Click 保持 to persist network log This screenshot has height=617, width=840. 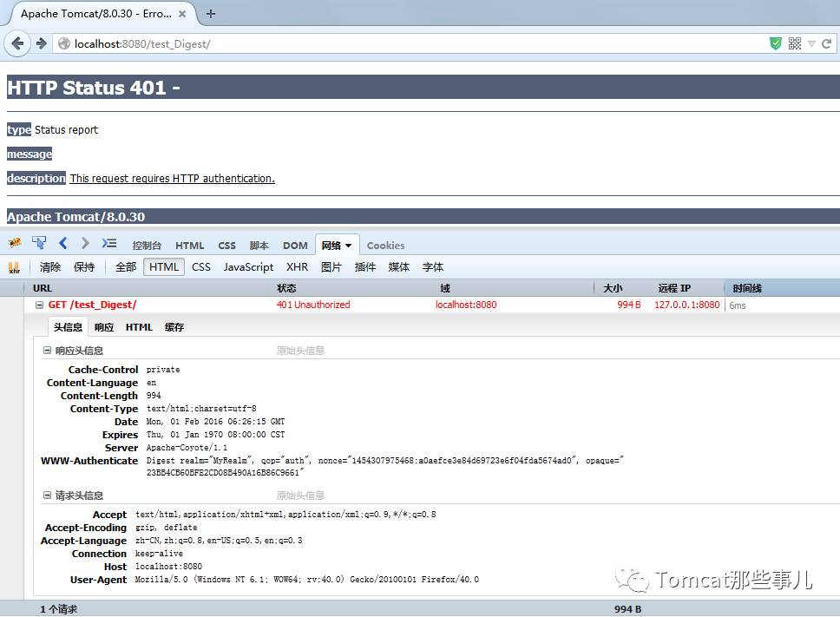84,266
